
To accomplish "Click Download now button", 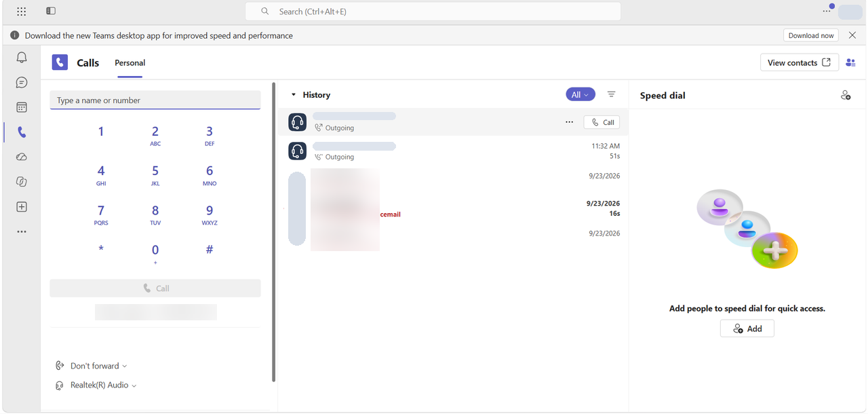I will [x=811, y=35].
